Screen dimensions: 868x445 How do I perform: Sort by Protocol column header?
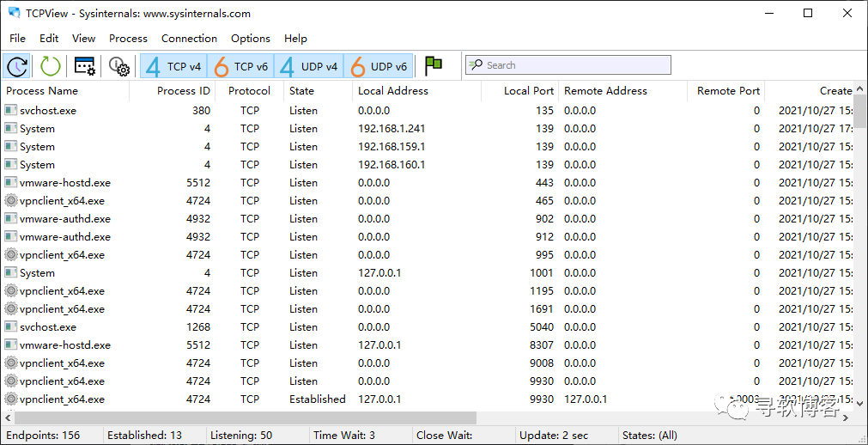(250, 91)
